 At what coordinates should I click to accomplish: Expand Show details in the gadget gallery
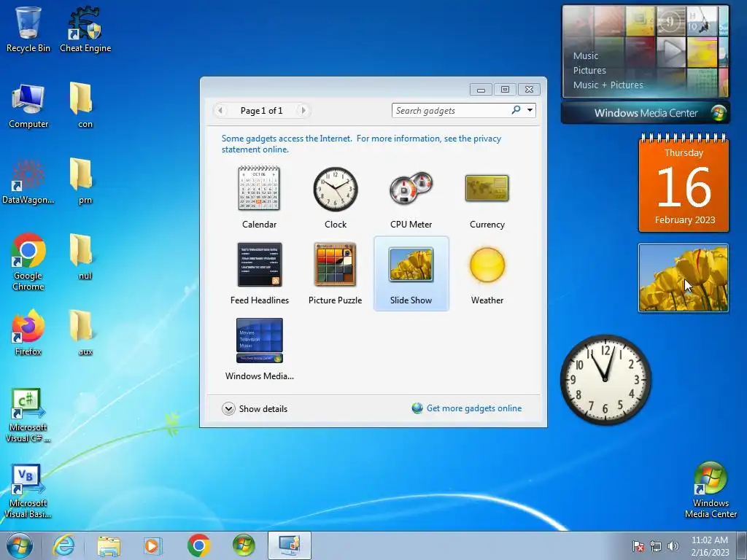tap(255, 408)
